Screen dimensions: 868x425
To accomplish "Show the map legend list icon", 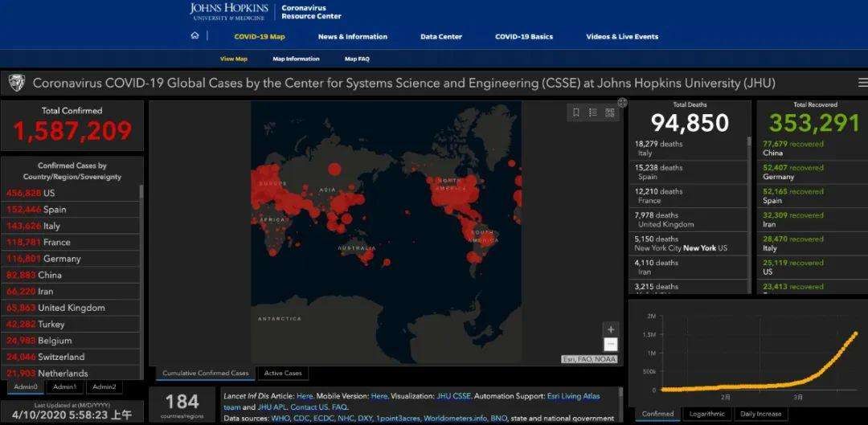I will coord(593,112).
